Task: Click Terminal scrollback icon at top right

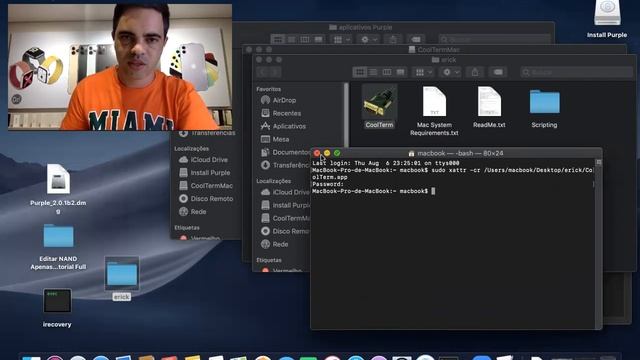Action: [x=599, y=162]
